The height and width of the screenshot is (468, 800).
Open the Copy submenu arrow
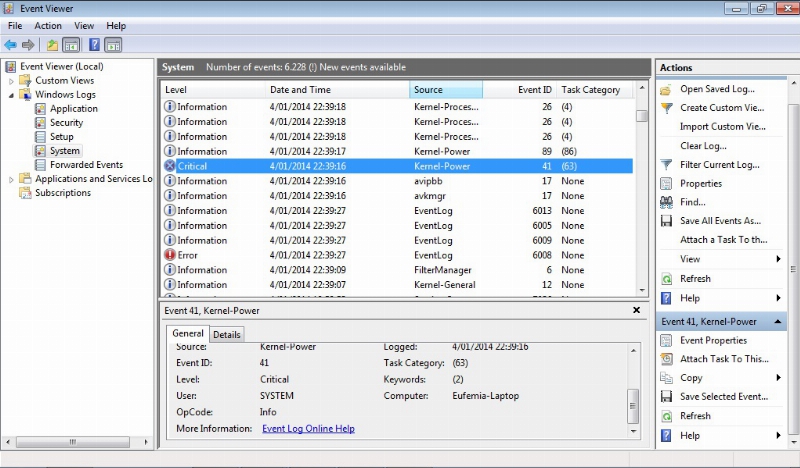click(779, 378)
